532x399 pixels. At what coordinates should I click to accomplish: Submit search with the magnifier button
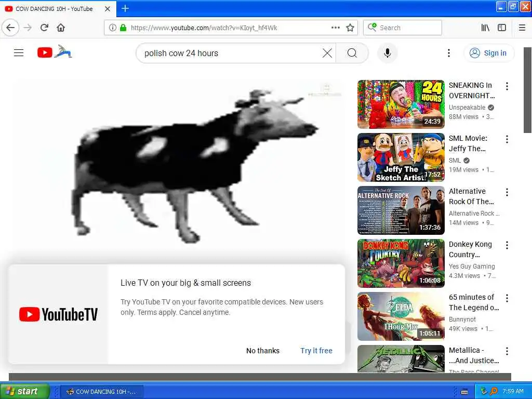352,53
